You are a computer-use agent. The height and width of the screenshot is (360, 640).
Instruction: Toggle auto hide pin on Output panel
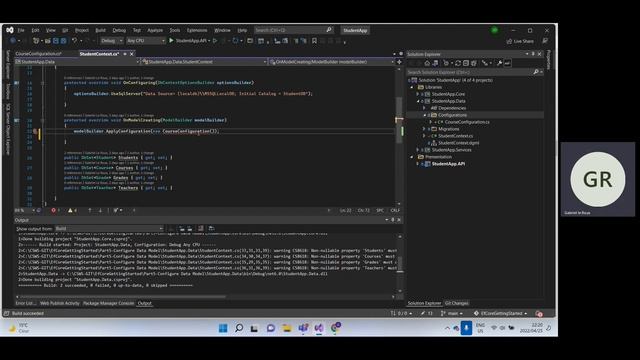(393, 220)
